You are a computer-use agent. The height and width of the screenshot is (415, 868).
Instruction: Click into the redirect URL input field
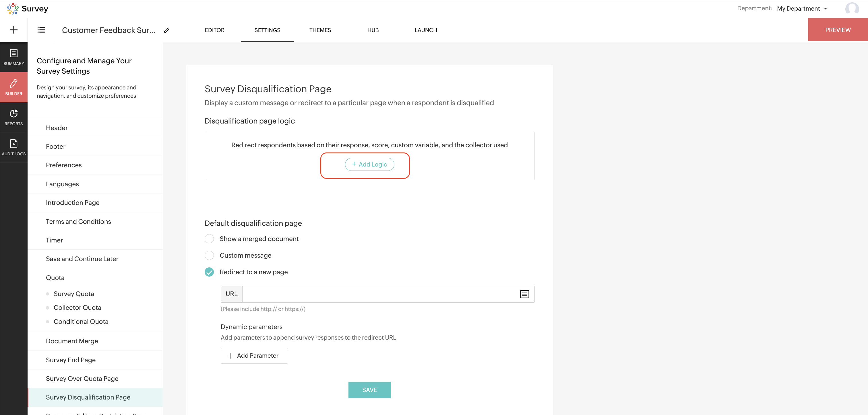379,294
